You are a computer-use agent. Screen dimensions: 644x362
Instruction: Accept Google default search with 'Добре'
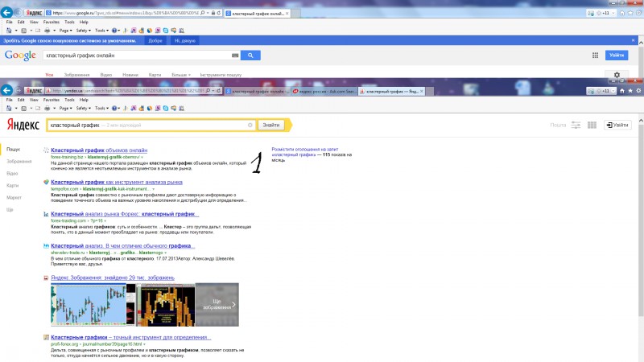pyautogui.click(x=155, y=41)
